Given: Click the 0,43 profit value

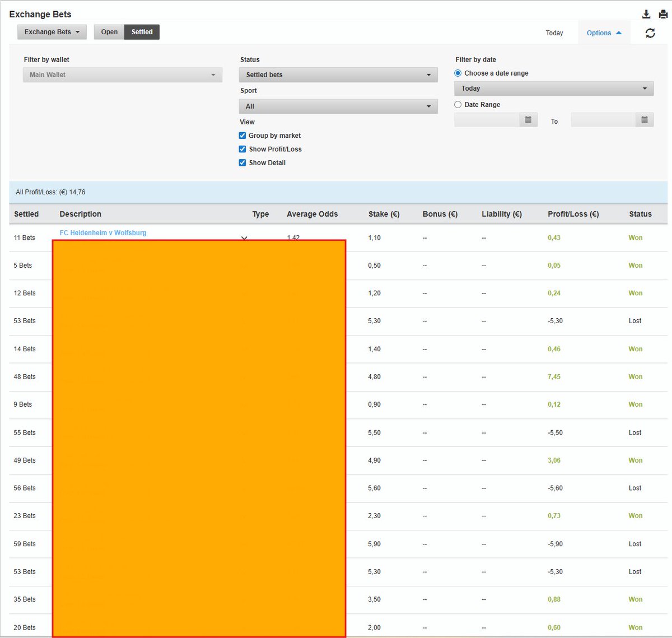Looking at the screenshot, I should [x=554, y=238].
